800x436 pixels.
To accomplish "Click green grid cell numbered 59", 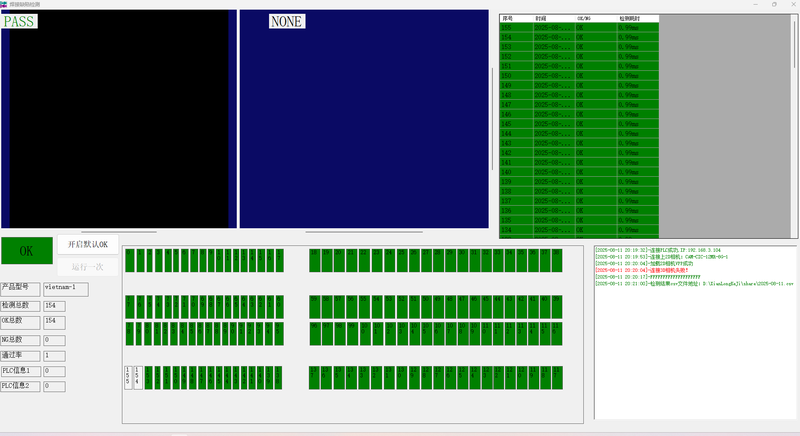I will [315, 307].
